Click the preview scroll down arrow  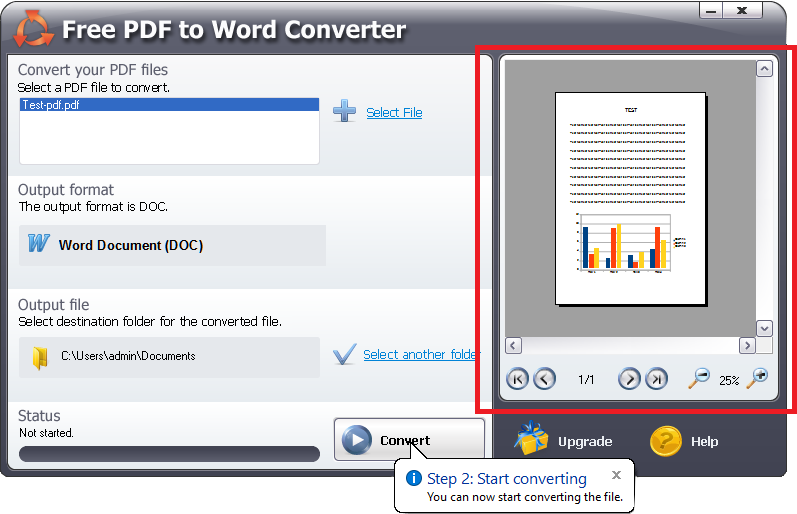(x=764, y=328)
